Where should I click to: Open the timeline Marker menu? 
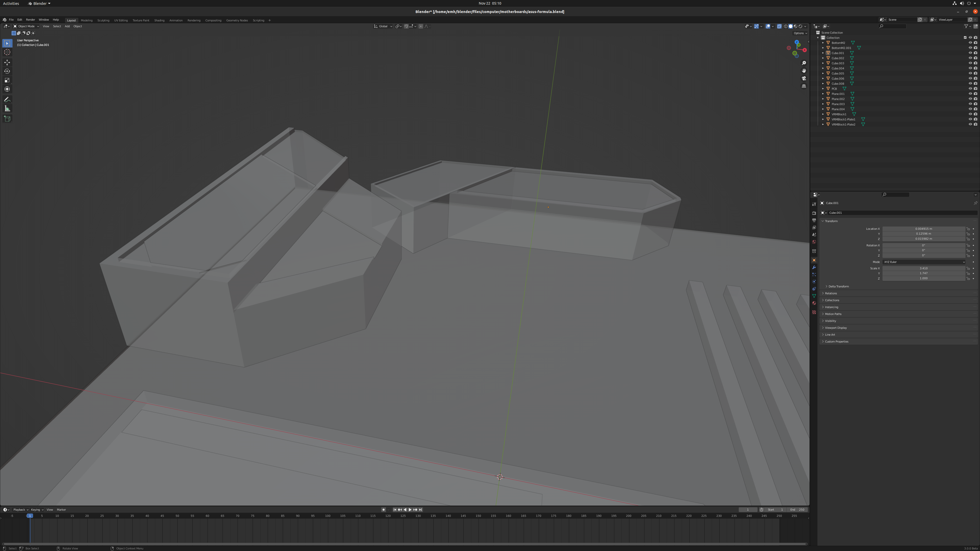click(61, 510)
